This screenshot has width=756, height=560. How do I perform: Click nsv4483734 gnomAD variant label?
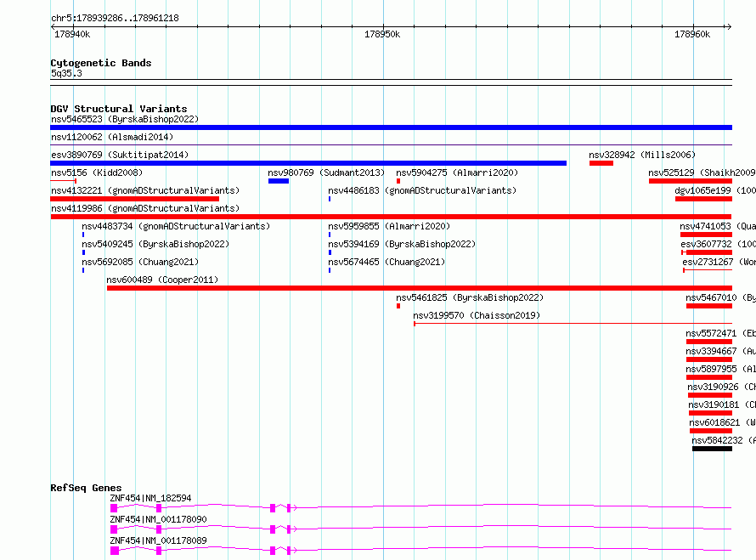[176, 226]
